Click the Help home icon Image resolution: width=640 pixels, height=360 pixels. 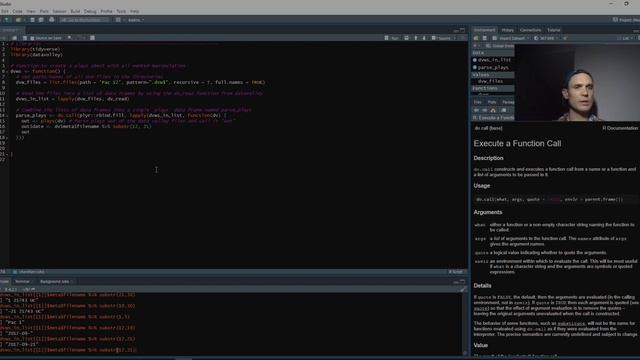tap(493, 110)
